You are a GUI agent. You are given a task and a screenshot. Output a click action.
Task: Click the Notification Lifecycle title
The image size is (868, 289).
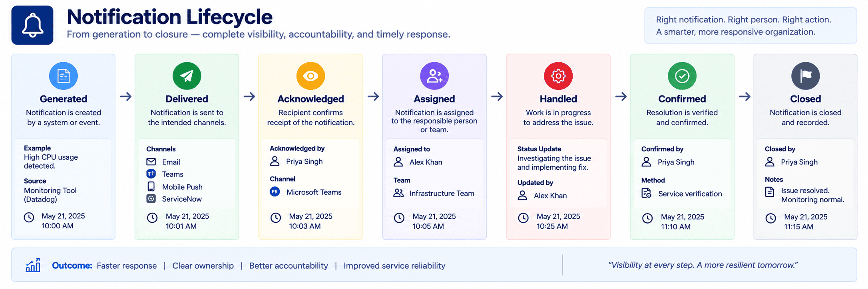click(x=169, y=17)
